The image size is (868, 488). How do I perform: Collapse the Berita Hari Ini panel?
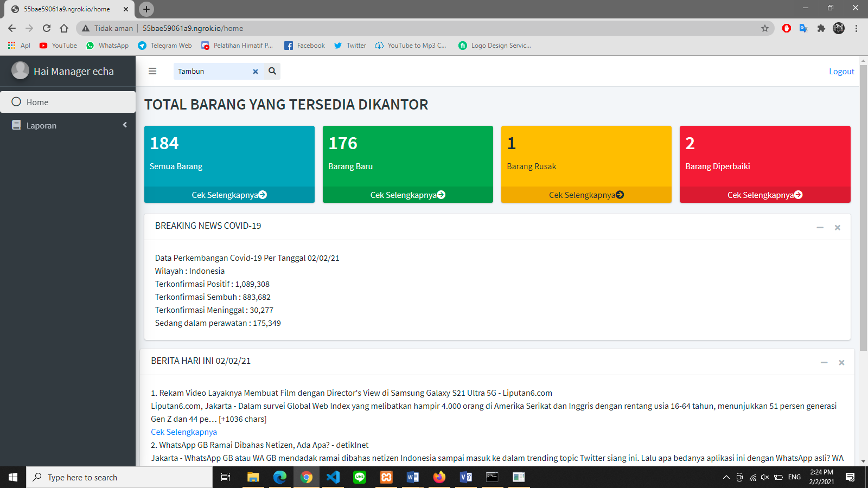pyautogui.click(x=824, y=363)
